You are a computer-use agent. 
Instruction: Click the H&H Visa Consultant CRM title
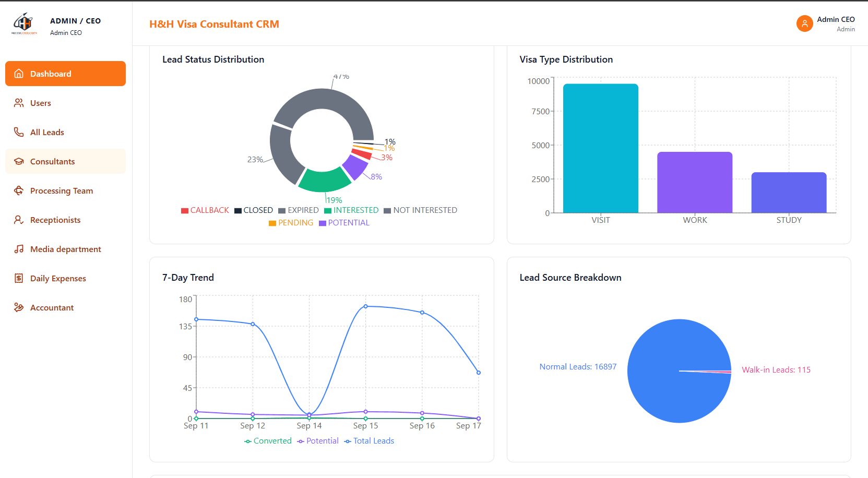click(214, 24)
